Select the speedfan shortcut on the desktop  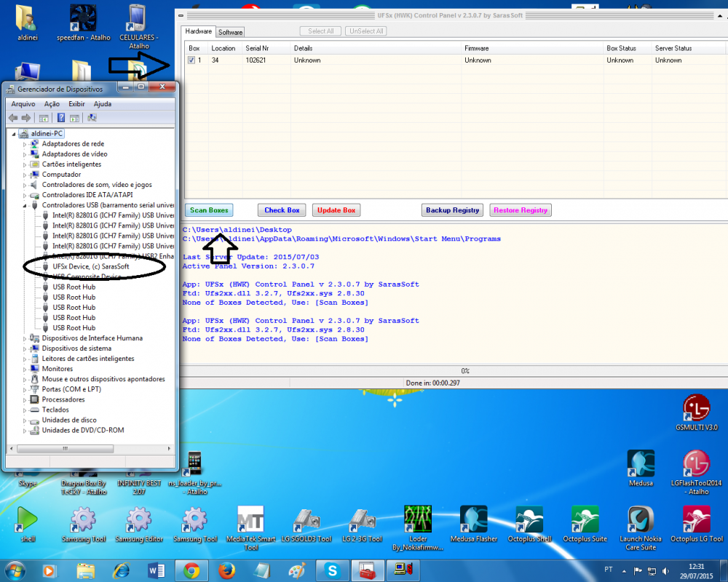pyautogui.click(x=84, y=23)
